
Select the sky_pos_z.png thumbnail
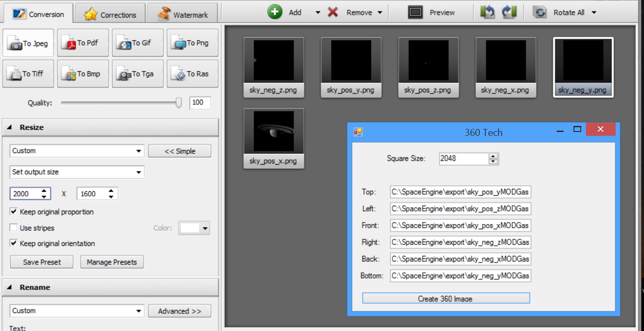(428, 67)
